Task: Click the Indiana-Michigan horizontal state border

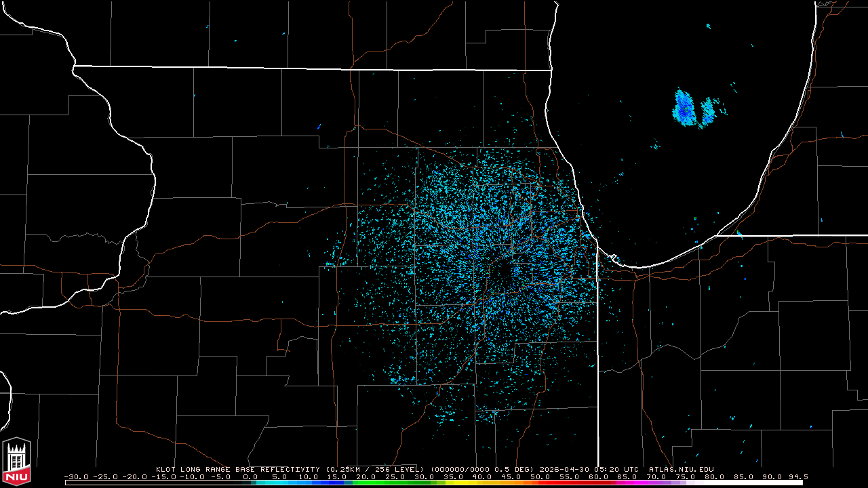Action: coord(793,235)
